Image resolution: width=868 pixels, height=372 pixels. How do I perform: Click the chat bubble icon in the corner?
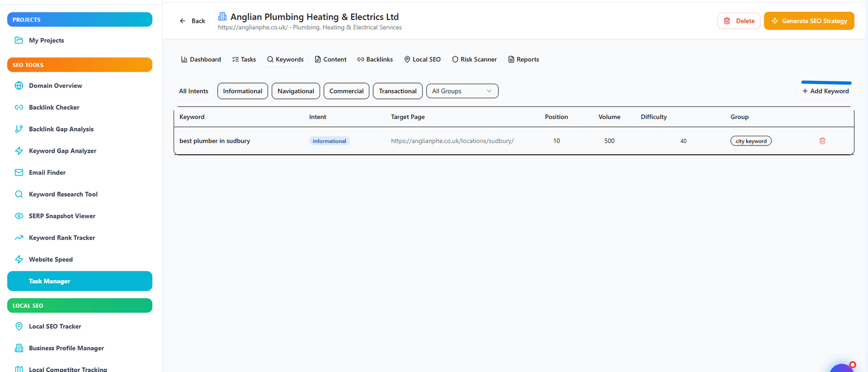point(842,368)
